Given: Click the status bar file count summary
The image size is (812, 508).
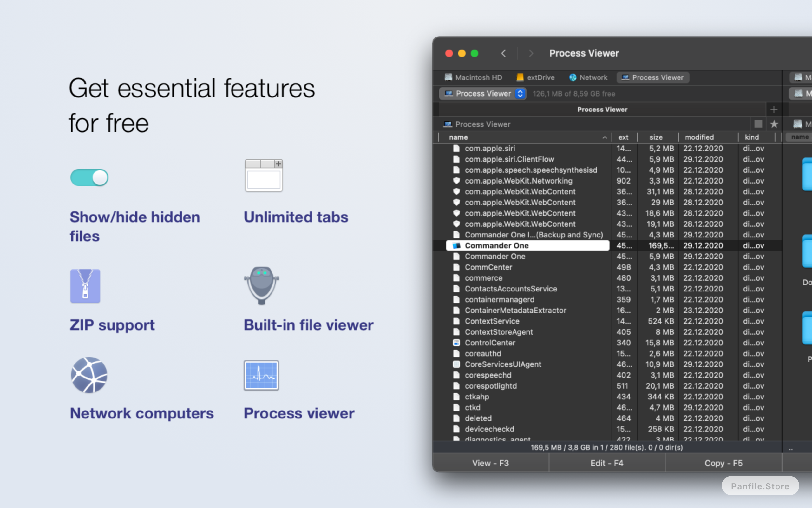Looking at the screenshot, I should pos(607,448).
